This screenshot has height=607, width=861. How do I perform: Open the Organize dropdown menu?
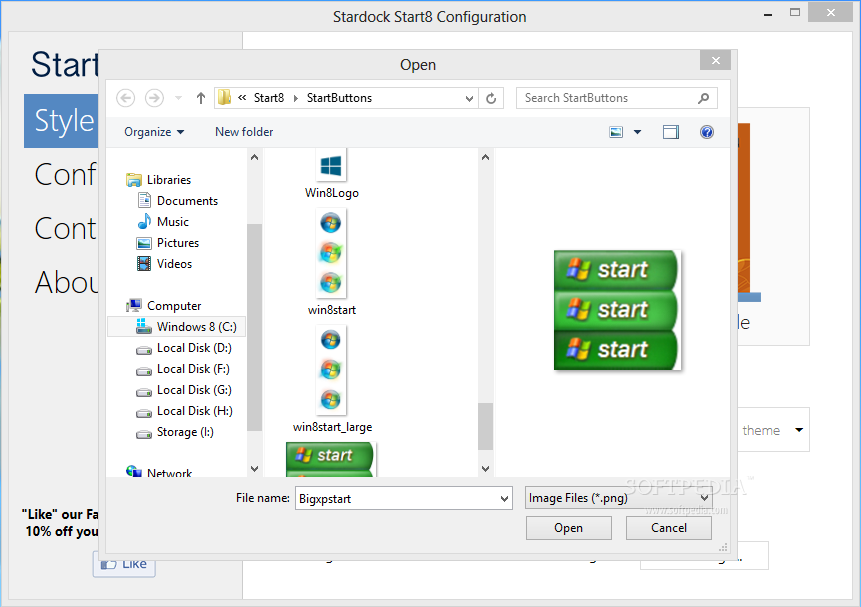[x=152, y=131]
